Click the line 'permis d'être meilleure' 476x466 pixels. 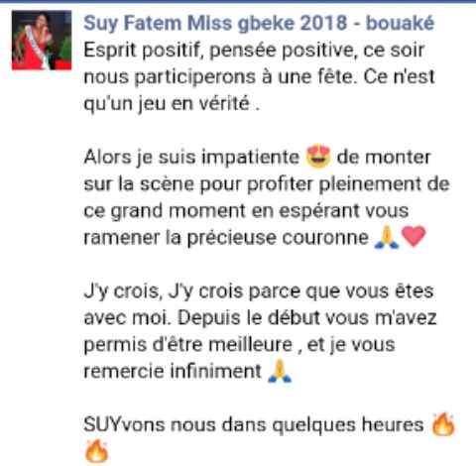pyautogui.click(x=239, y=345)
